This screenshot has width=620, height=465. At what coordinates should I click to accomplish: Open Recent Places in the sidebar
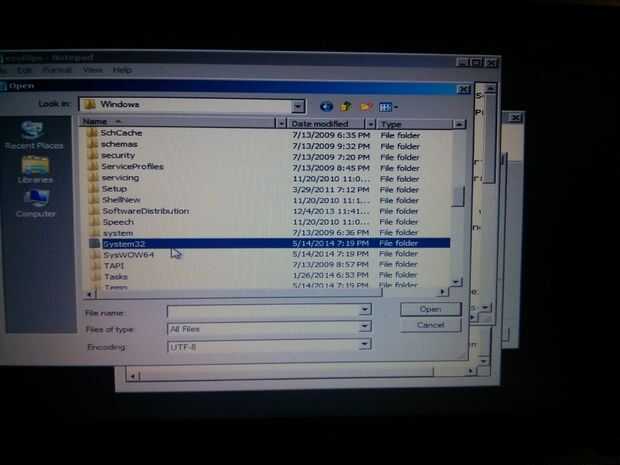[34, 135]
